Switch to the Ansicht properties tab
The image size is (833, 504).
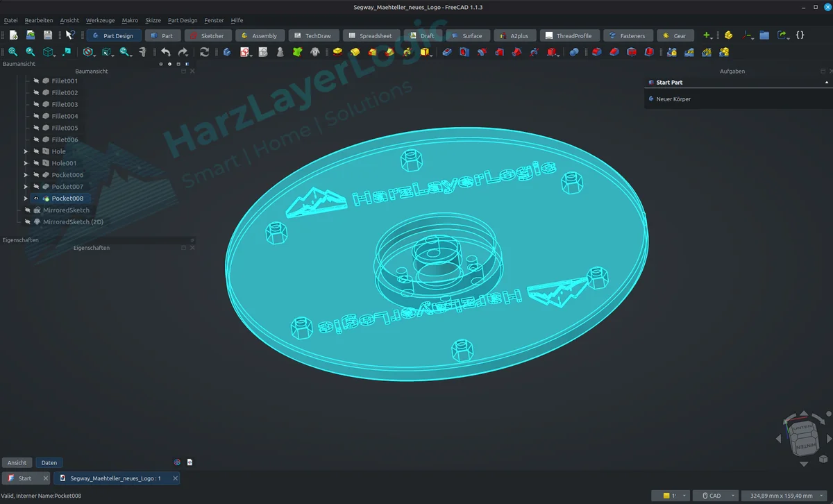(17, 462)
